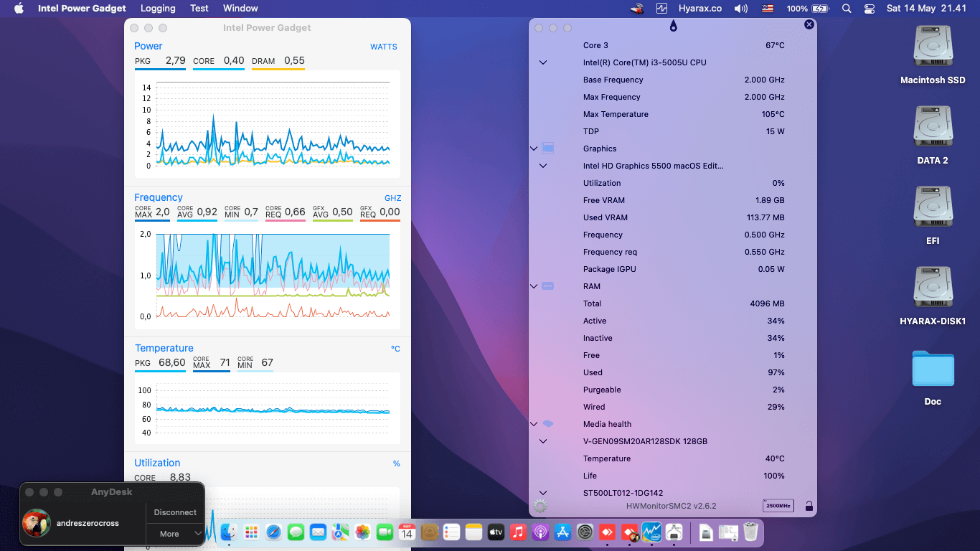980x551 pixels.
Task: Collapse Intel Core i3-5005U CPU group
Action: click(x=543, y=62)
